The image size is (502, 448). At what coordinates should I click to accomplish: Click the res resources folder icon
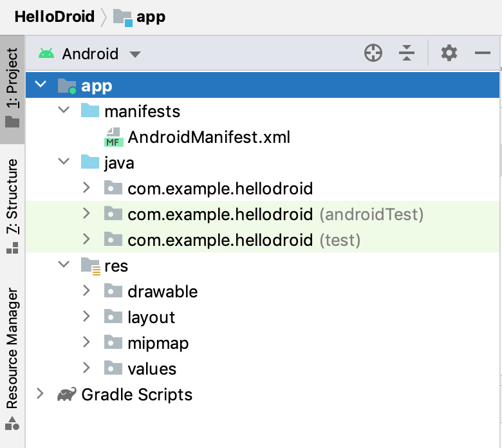pos(91,266)
